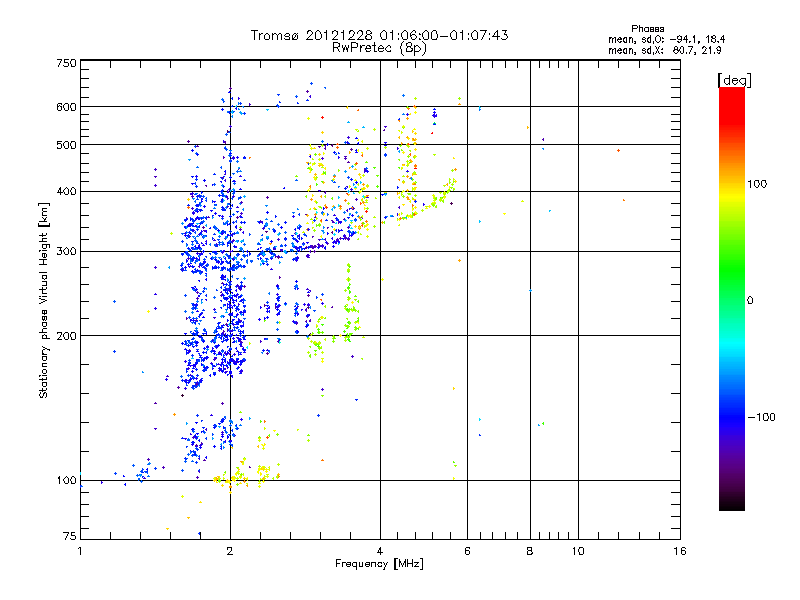800x600 pixels.
Task: Select the X-mode mean and sd line
Action: pyautogui.click(x=664, y=50)
